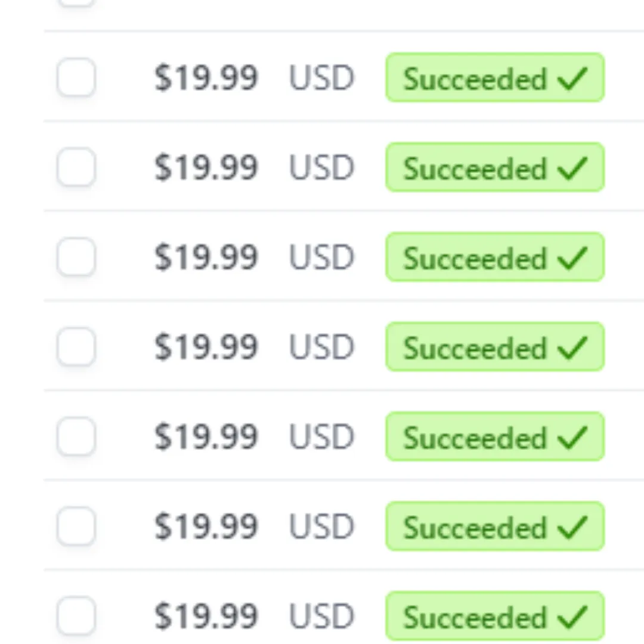
Task: Click the USD currency label in the second row
Action: point(321,168)
